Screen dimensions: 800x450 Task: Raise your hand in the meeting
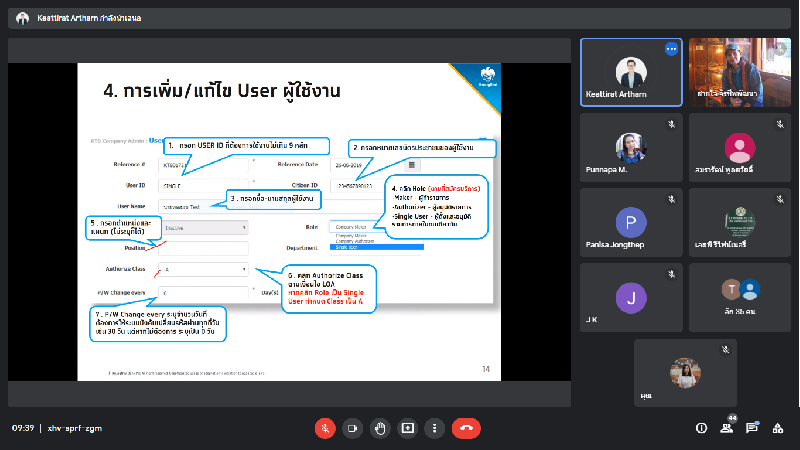point(380,427)
